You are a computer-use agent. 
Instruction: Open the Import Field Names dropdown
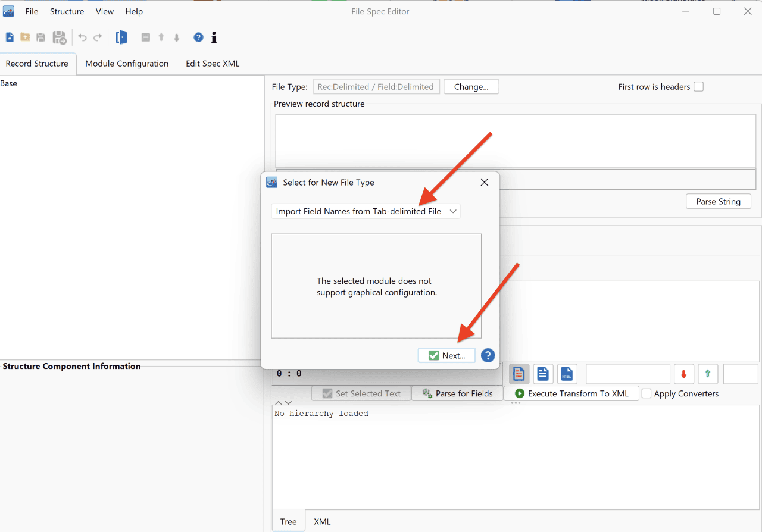click(x=366, y=211)
